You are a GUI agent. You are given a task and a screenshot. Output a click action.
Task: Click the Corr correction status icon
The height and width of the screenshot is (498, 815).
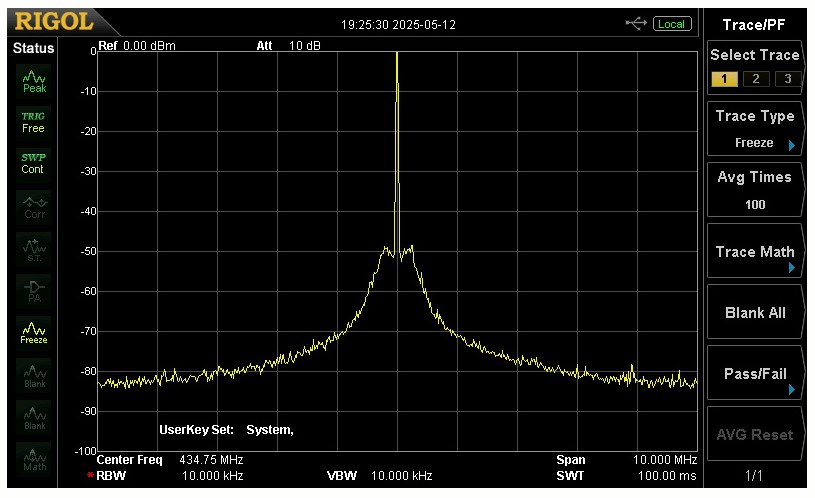click(34, 206)
